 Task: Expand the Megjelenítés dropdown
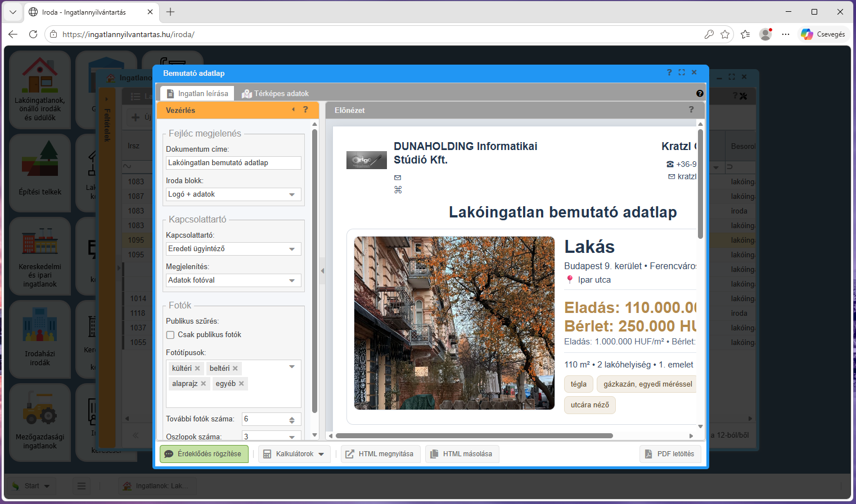tap(292, 280)
